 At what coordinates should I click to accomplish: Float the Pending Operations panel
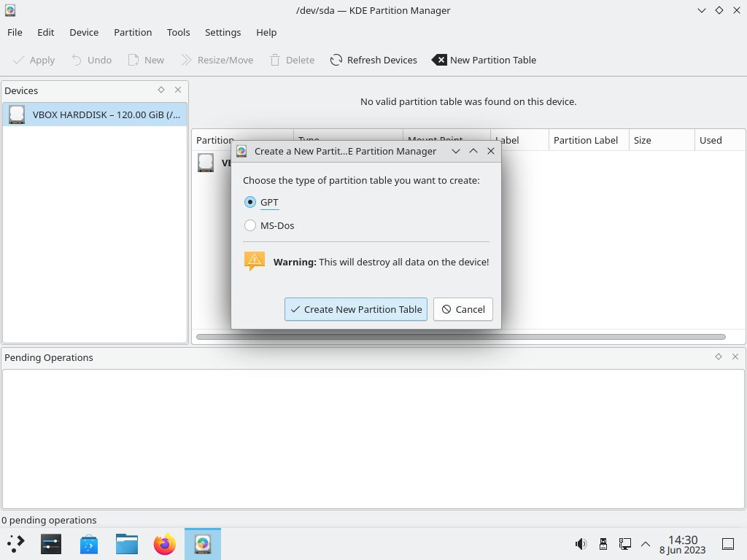[x=719, y=357]
